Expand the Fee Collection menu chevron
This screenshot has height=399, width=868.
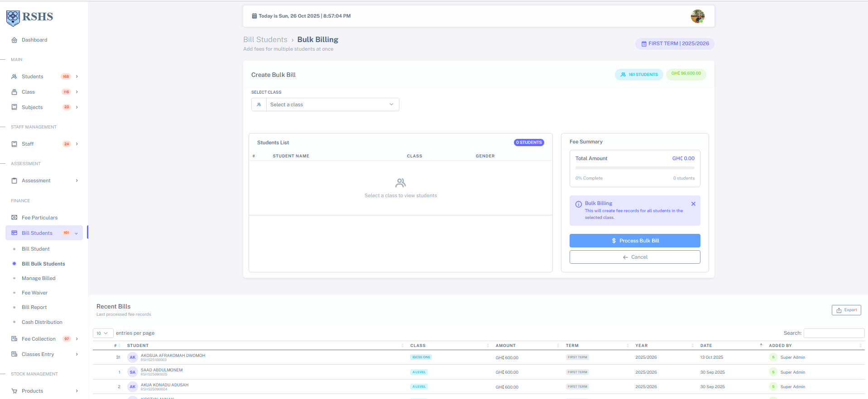click(x=77, y=339)
